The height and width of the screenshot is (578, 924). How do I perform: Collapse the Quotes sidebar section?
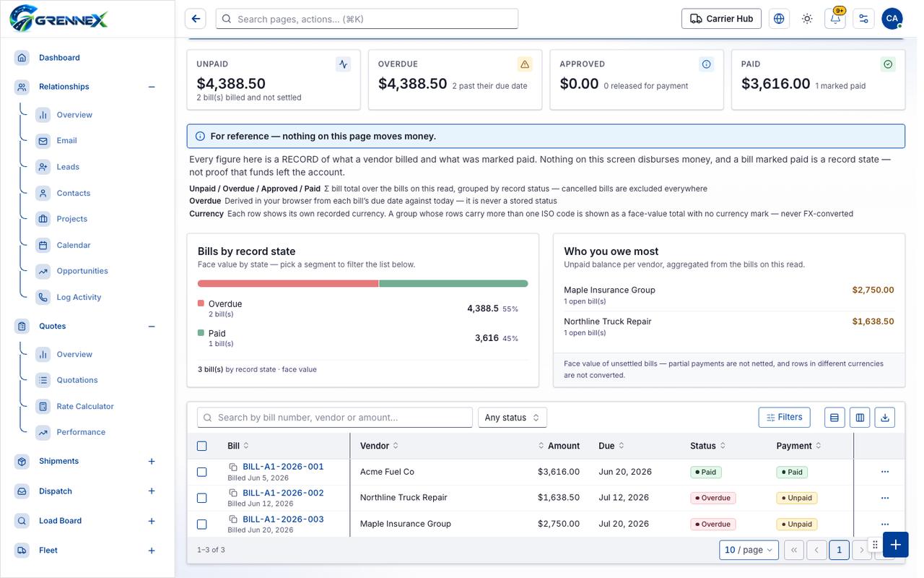pyautogui.click(x=152, y=327)
